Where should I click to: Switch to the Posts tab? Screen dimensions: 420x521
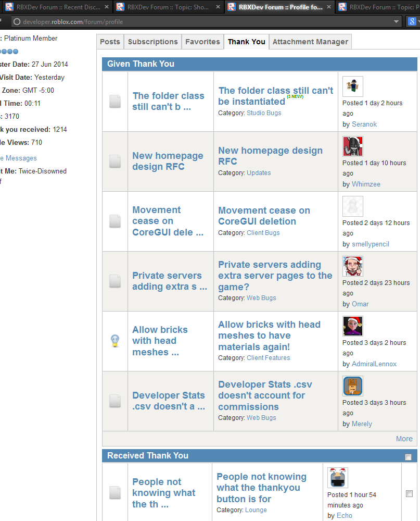[110, 42]
